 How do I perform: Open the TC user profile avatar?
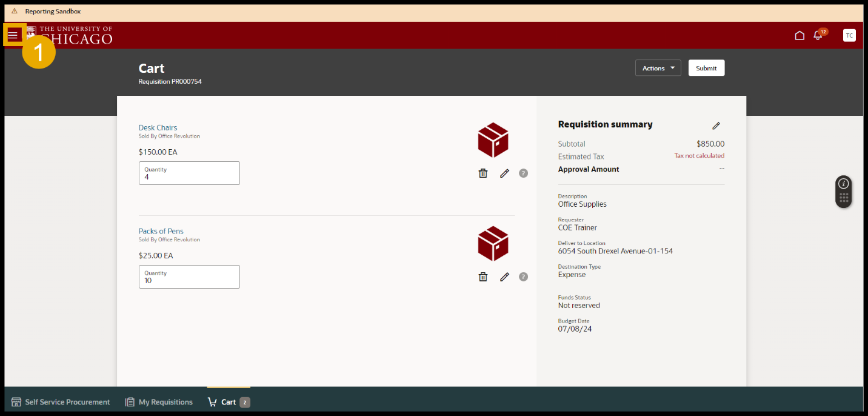849,35
